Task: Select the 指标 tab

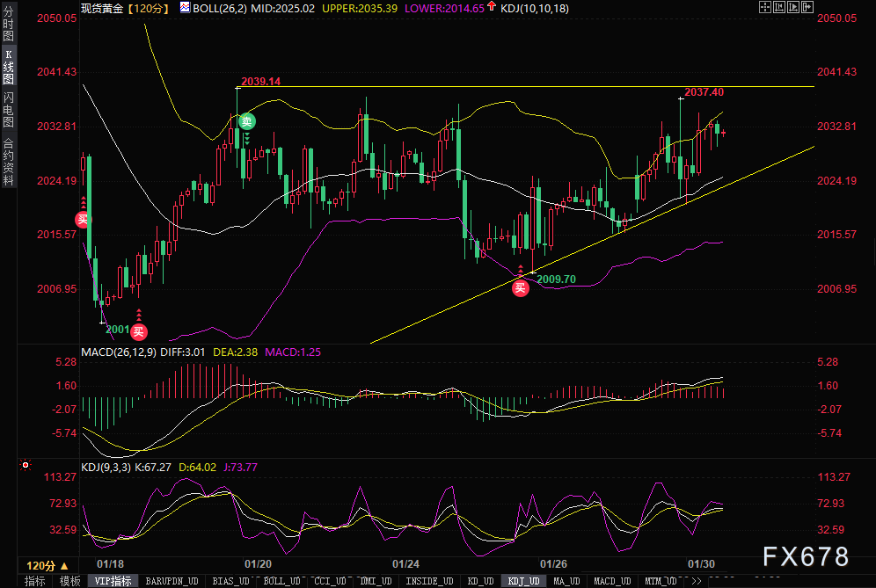Action: point(34,581)
